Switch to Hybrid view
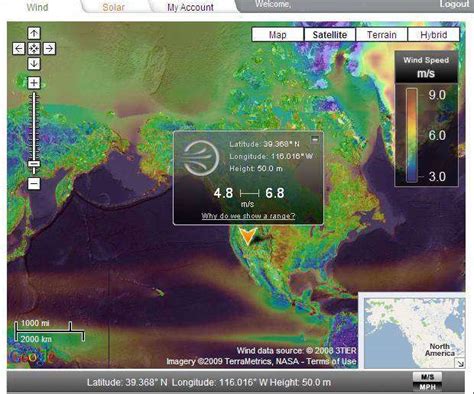 [x=433, y=35]
